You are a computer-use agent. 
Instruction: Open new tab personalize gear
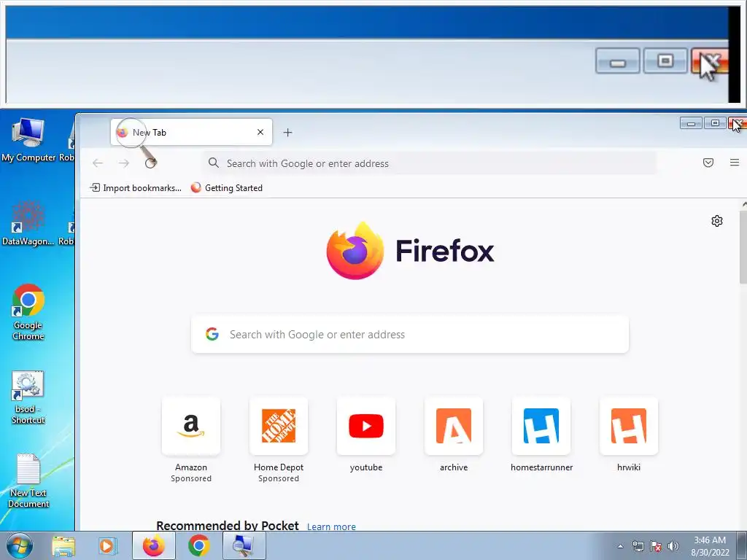coord(716,221)
